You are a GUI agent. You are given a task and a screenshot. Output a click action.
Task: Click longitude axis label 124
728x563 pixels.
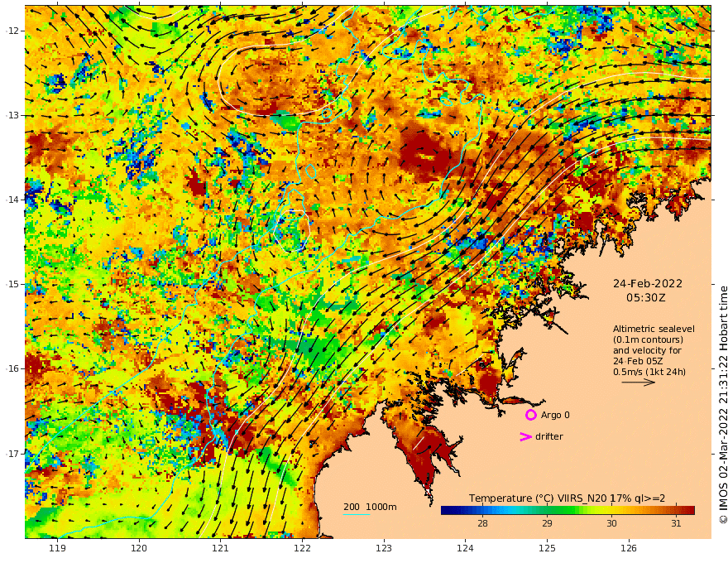tap(465, 548)
